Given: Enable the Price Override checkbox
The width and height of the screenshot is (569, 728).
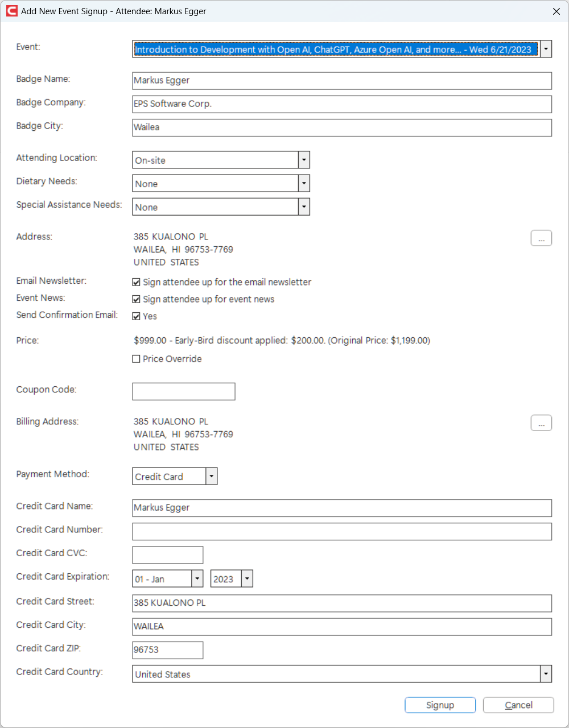Looking at the screenshot, I should coord(136,359).
